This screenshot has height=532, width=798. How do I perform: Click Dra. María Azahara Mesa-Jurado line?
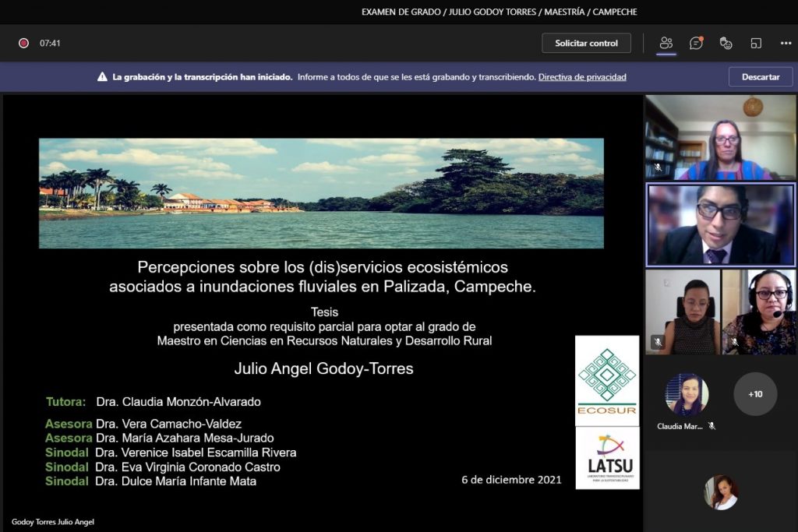pos(159,438)
